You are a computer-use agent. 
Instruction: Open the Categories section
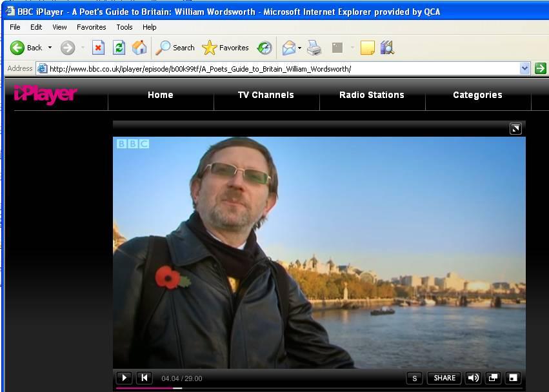[x=477, y=95]
